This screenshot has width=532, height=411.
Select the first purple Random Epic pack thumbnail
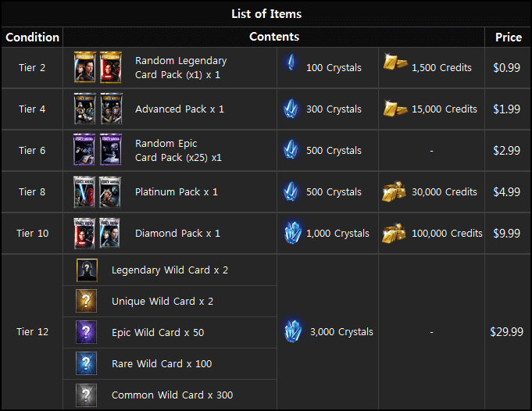(x=84, y=150)
